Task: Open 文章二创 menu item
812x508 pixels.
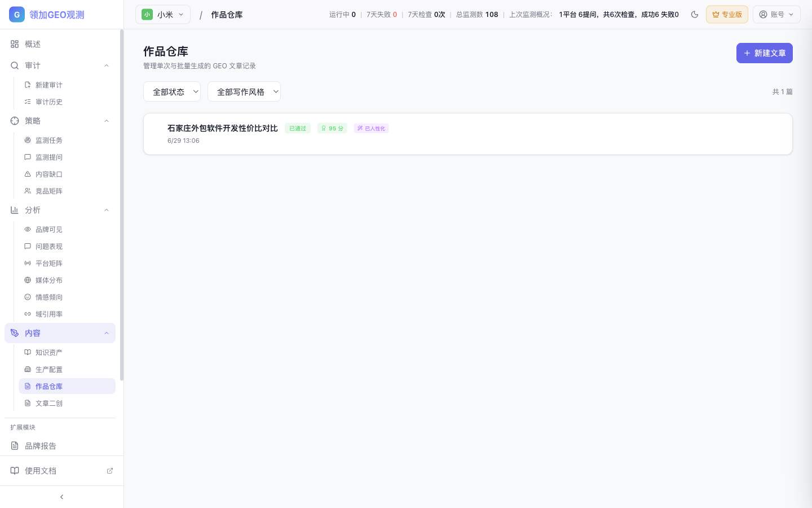Action: coord(67,403)
